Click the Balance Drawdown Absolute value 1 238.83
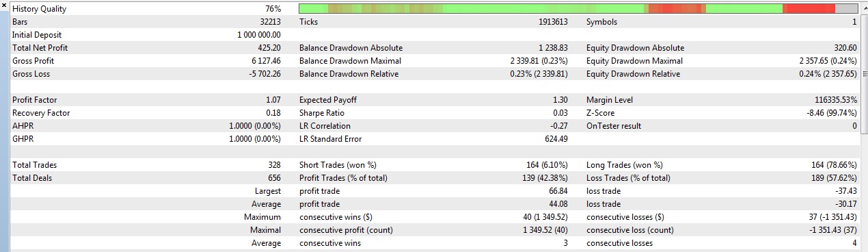This screenshot has width=868, height=252. (x=553, y=48)
